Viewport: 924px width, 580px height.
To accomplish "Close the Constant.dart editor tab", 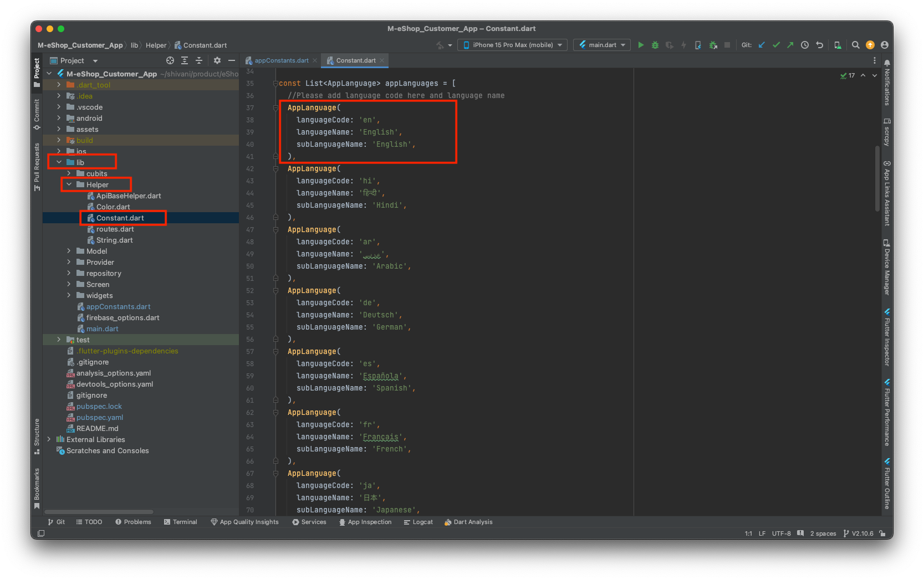I will coord(382,60).
